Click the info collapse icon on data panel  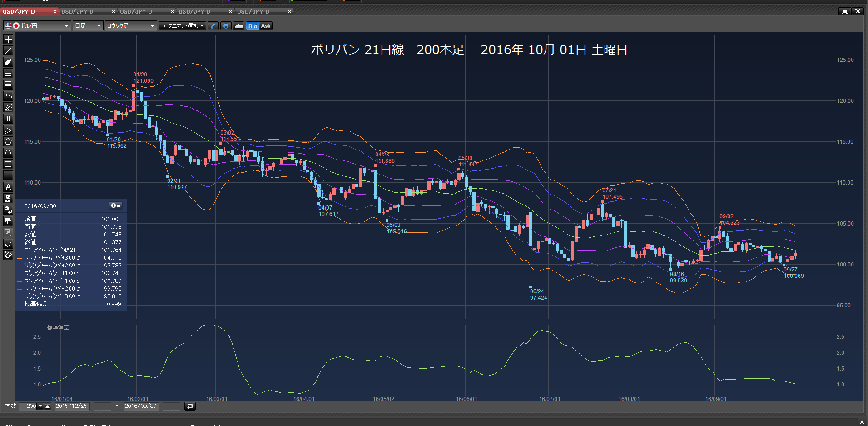tap(116, 205)
